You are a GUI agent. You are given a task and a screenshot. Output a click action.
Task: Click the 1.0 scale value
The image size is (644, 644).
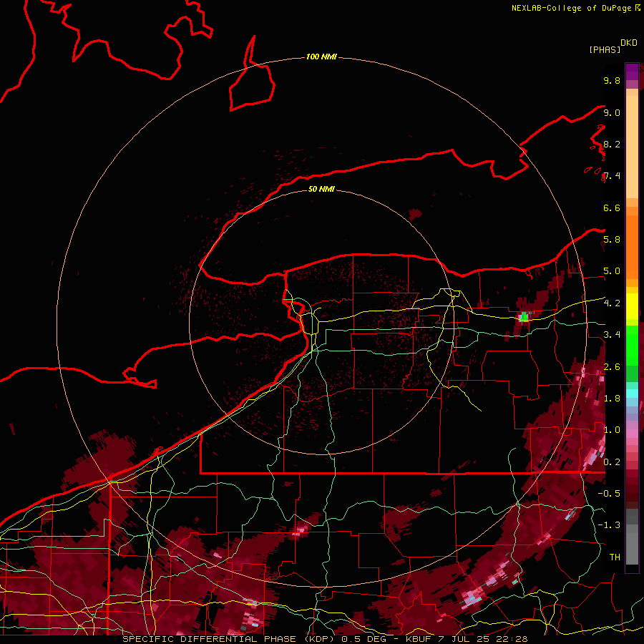(x=612, y=430)
